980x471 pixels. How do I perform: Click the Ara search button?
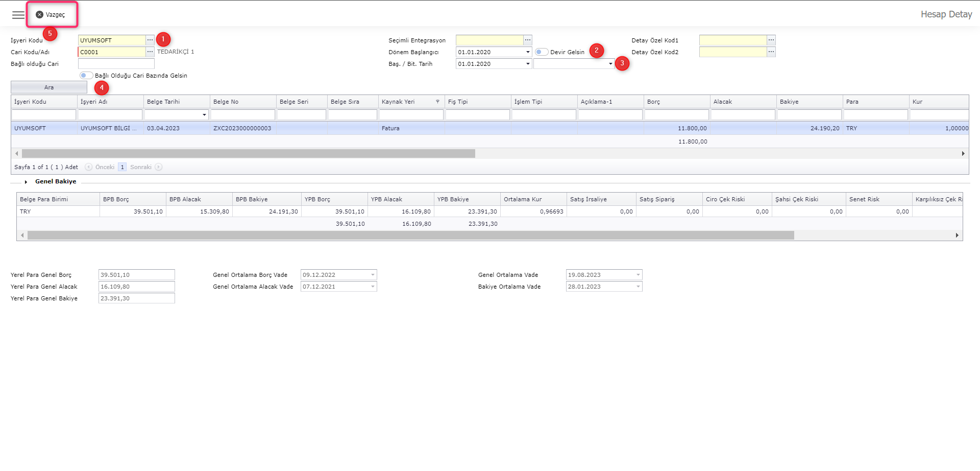49,87
